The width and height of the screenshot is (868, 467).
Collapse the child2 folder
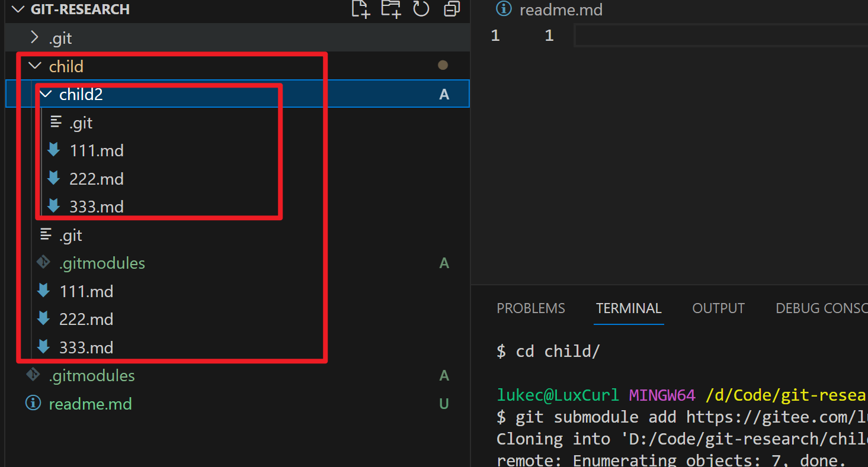[45, 94]
